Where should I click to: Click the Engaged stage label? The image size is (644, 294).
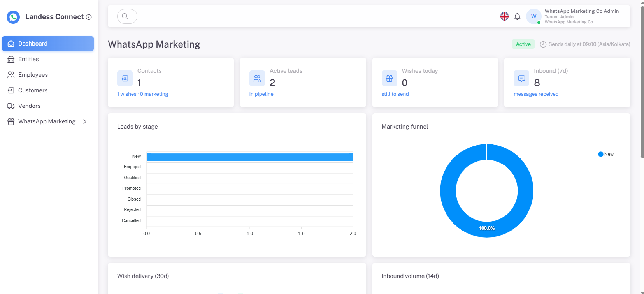132,167
